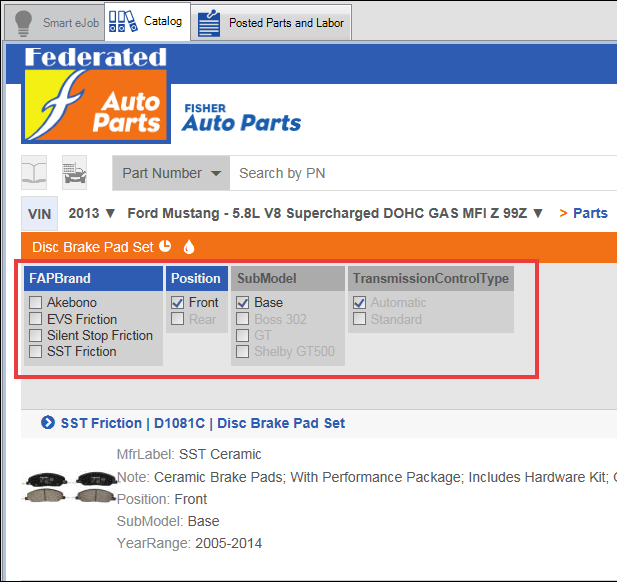The height and width of the screenshot is (582, 617).
Task: Check the GT submodel checkbox
Action: pos(242,335)
